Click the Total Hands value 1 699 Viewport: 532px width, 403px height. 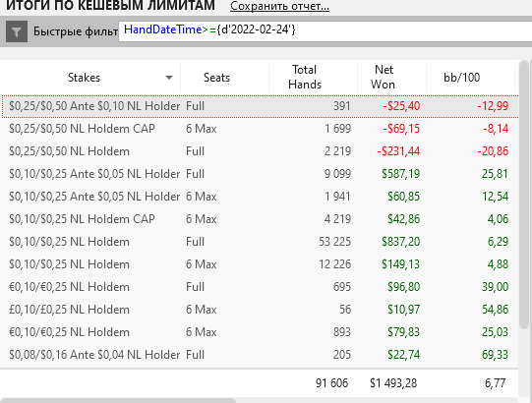pyautogui.click(x=337, y=129)
